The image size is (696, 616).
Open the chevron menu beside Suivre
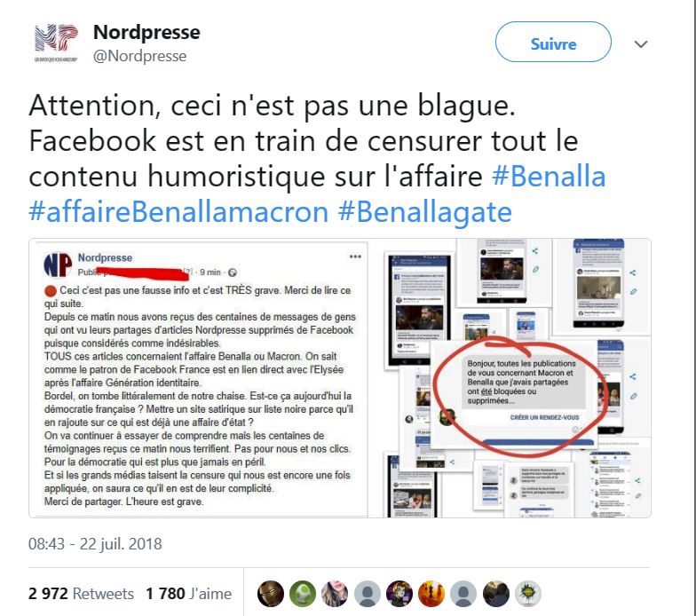point(641,44)
